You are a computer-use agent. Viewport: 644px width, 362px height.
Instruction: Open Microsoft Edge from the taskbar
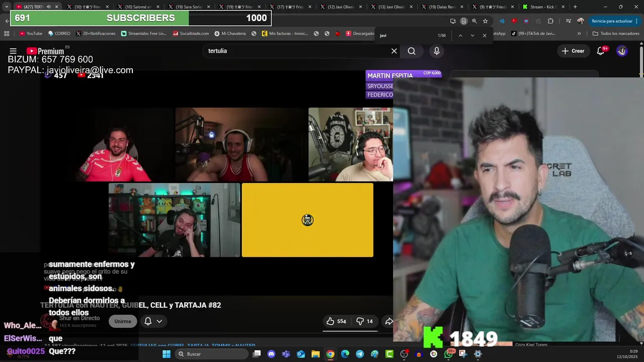345,354
